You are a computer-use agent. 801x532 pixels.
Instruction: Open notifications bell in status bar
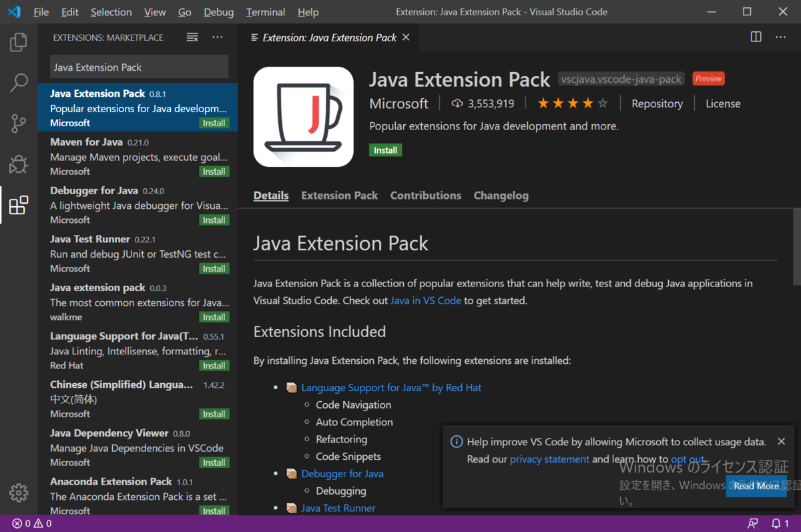780,523
